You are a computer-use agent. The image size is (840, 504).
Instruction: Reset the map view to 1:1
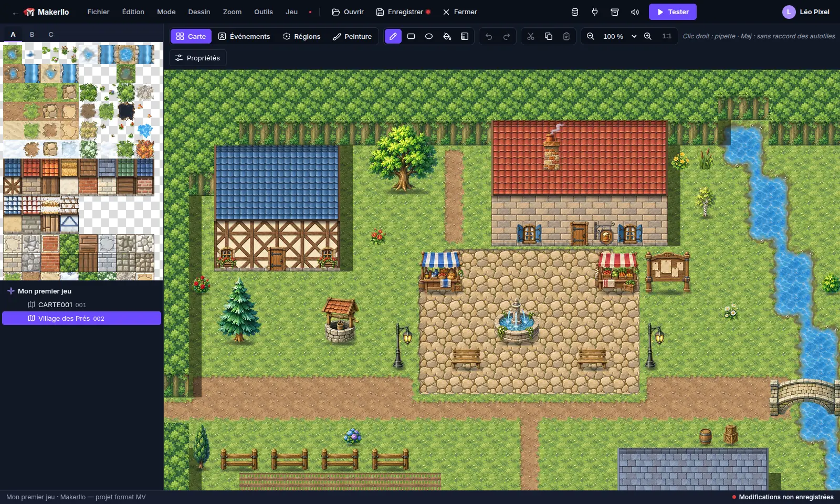tap(667, 36)
